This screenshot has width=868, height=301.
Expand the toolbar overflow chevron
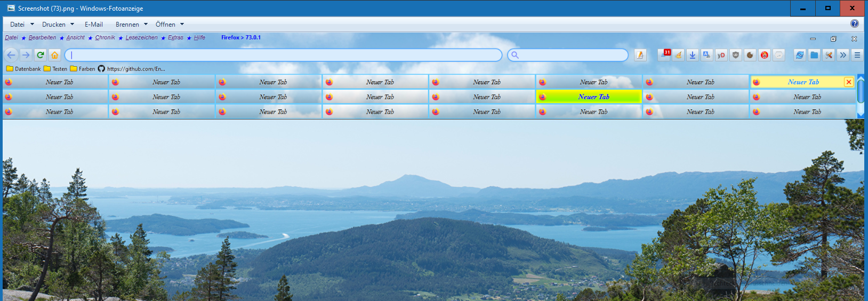(842, 55)
